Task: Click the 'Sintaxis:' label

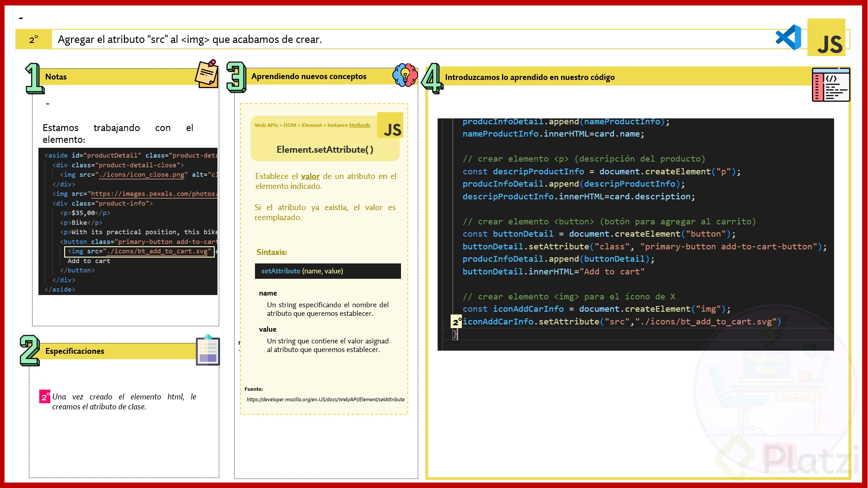Action: coord(272,252)
